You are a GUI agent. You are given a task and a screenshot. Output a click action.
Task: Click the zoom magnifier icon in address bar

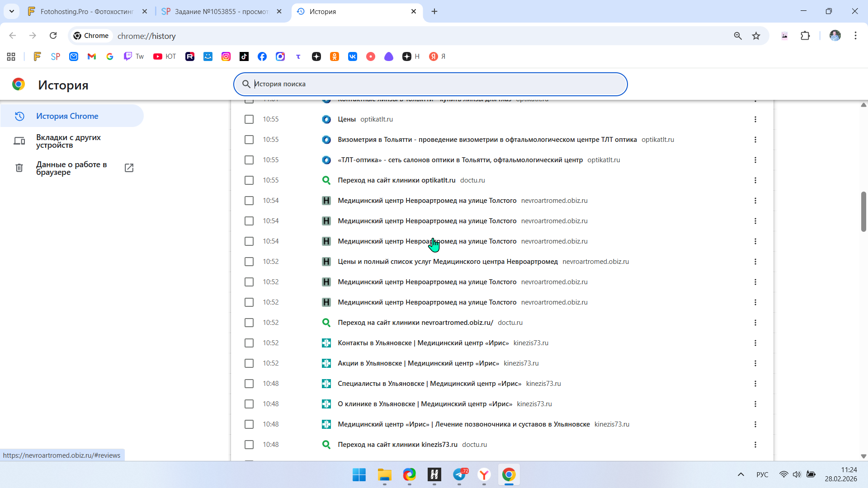(738, 36)
